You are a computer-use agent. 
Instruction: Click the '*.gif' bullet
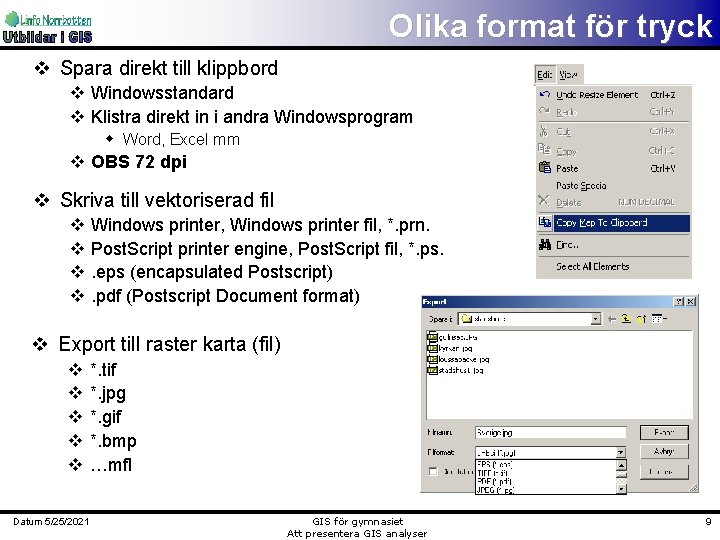pyautogui.click(x=106, y=417)
